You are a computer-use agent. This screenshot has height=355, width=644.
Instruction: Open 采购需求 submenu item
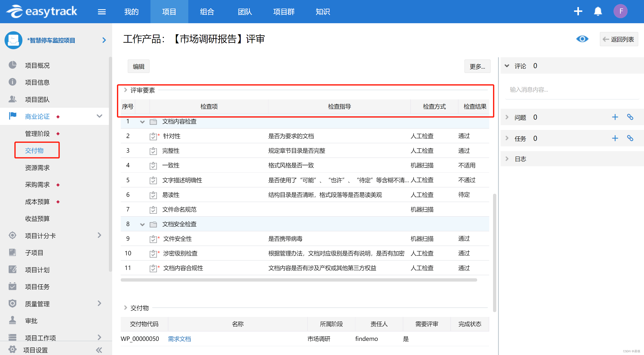click(37, 185)
